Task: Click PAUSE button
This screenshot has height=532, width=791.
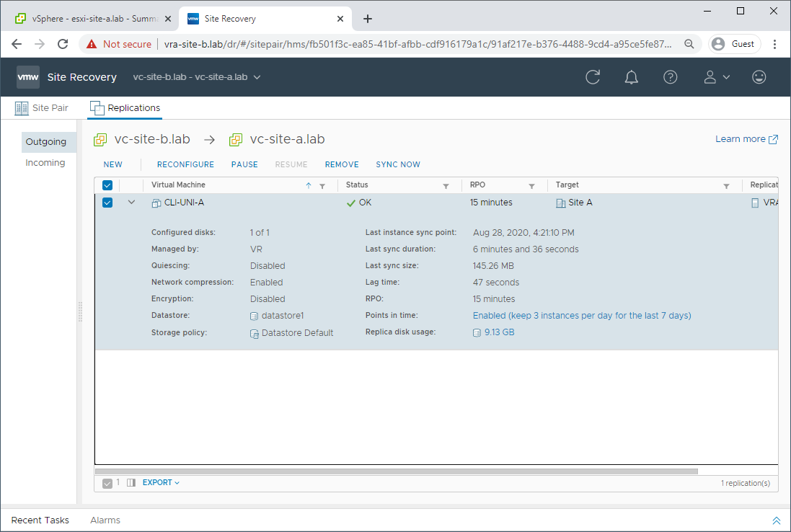Action: coord(244,164)
